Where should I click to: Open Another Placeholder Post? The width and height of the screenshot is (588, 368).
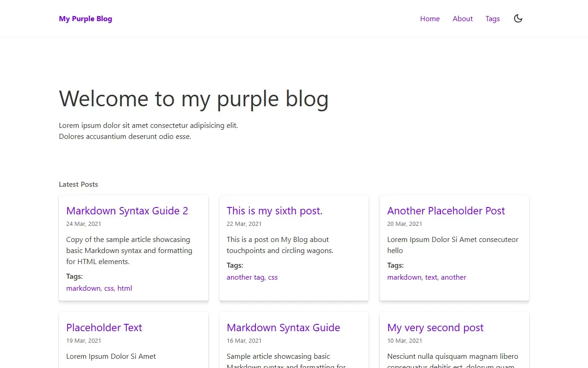446,211
